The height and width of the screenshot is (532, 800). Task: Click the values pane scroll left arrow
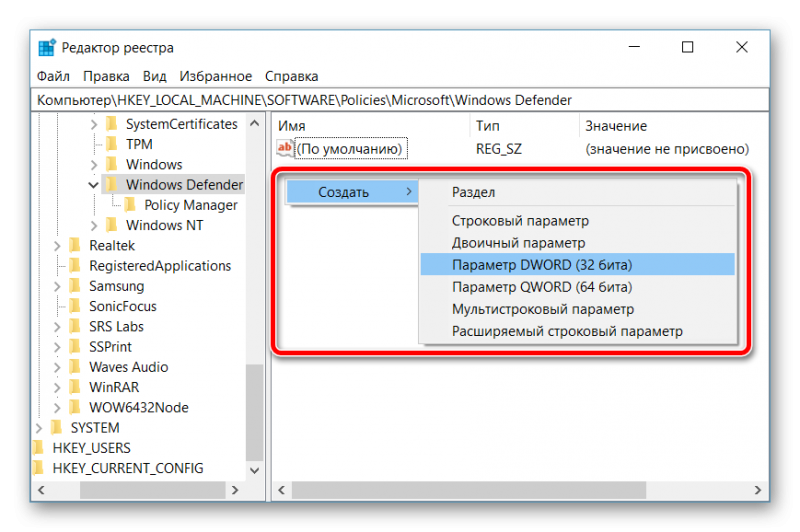pyautogui.click(x=282, y=490)
